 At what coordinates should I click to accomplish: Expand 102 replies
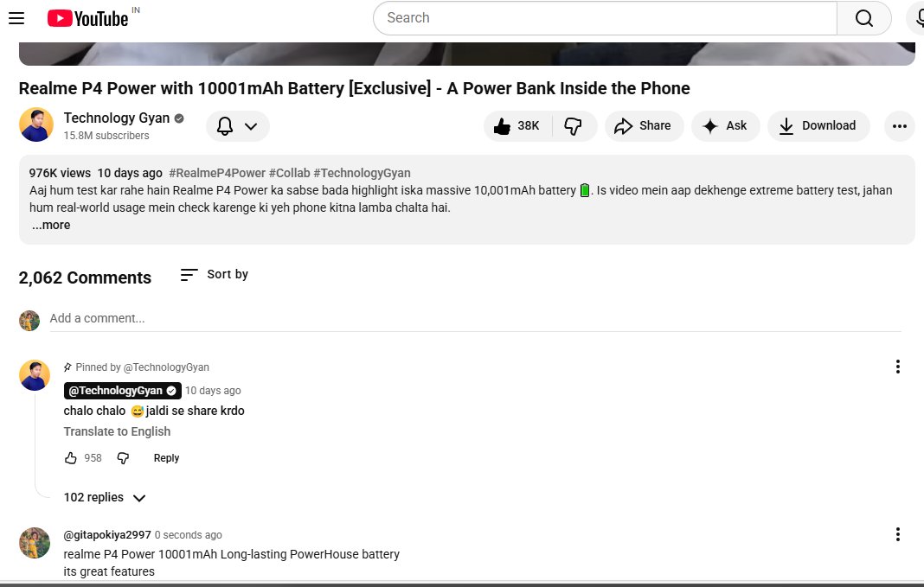[x=105, y=497]
